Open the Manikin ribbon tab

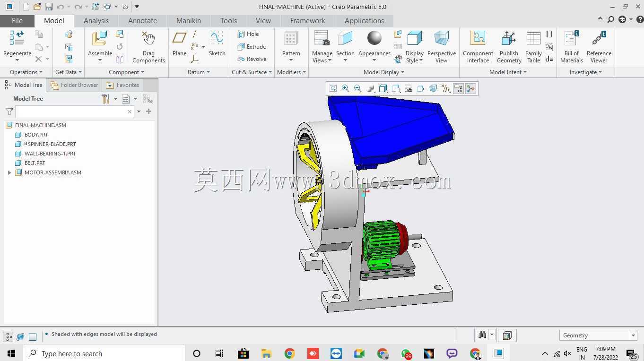pyautogui.click(x=188, y=21)
